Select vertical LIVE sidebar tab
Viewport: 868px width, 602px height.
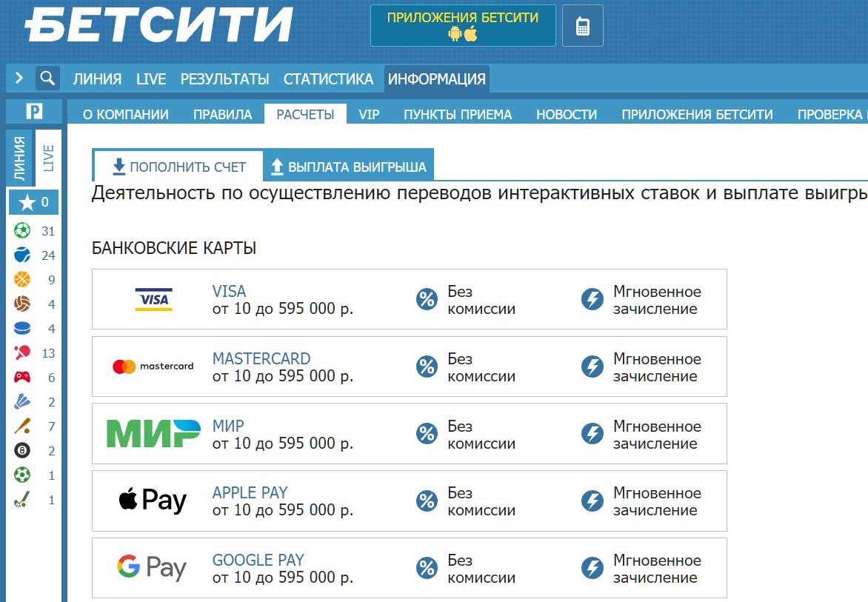tap(48, 158)
